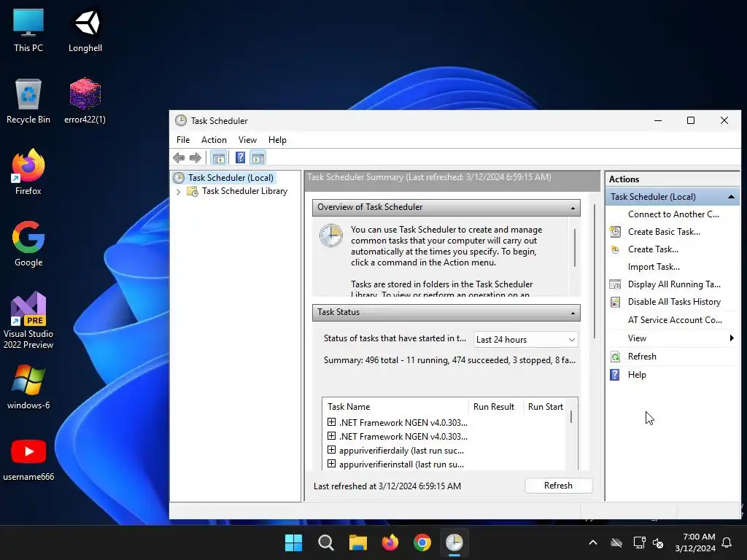This screenshot has width=747, height=560.
Task: Click Help in the Actions pane
Action: (x=636, y=375)
